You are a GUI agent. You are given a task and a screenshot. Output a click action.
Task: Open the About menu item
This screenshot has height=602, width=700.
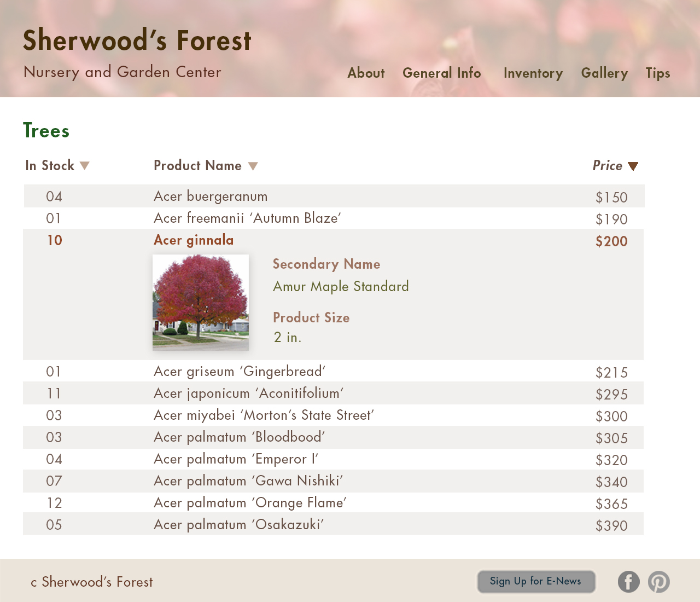(366, 73)
